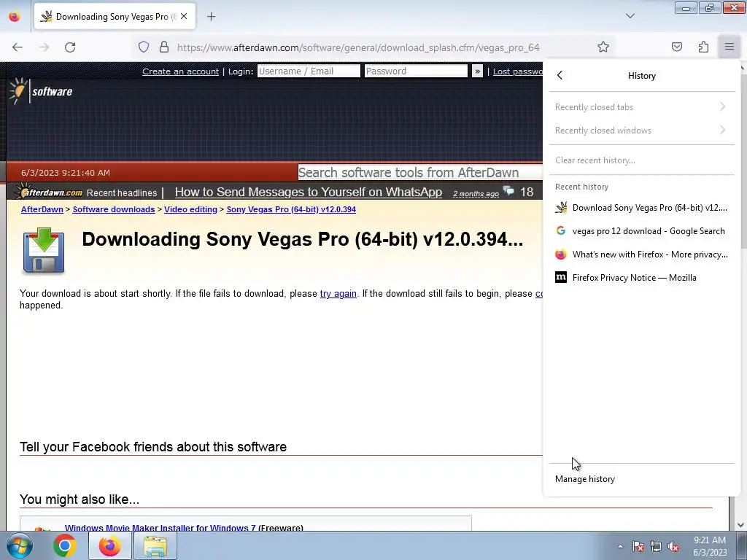The width and height of the screenshot is (747, 560).
Task: Open Windows Movie Maker Installer link
Action: tap(160, 528)
